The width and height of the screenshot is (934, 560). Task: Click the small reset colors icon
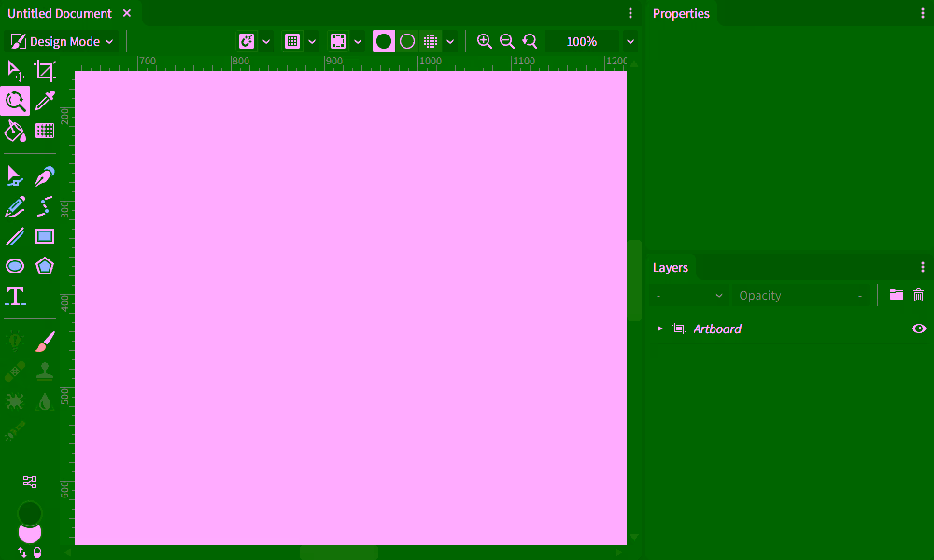[x=37, y=553]
